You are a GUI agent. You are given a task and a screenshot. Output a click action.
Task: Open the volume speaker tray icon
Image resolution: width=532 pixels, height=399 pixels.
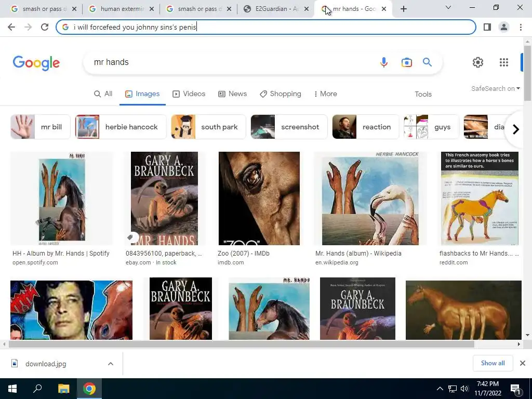[x=464, y=389]
